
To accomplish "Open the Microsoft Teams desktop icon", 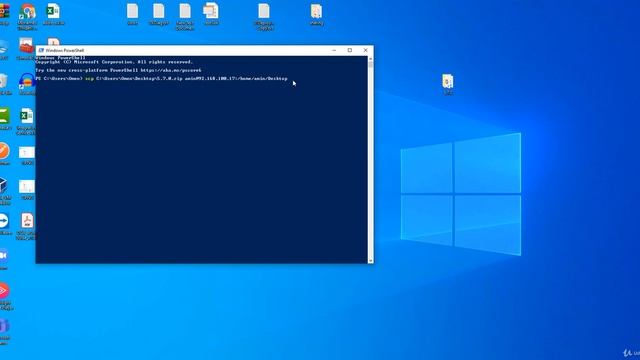I will point(4,326).
